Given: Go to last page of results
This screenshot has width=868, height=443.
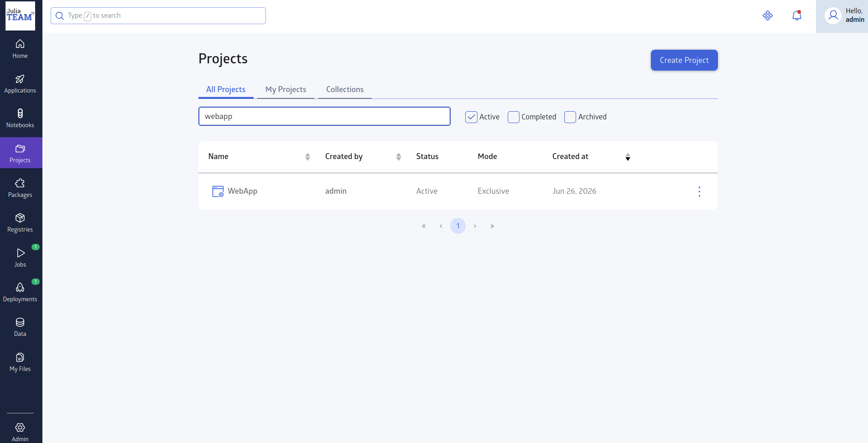Looking at the screenshot, I should (x=492, y=226).
